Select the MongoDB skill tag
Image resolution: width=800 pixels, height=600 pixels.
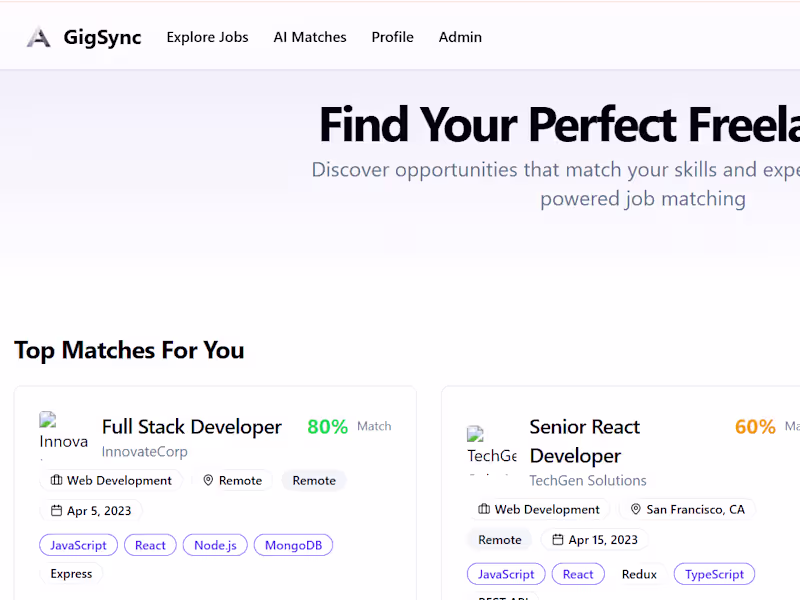293,545
